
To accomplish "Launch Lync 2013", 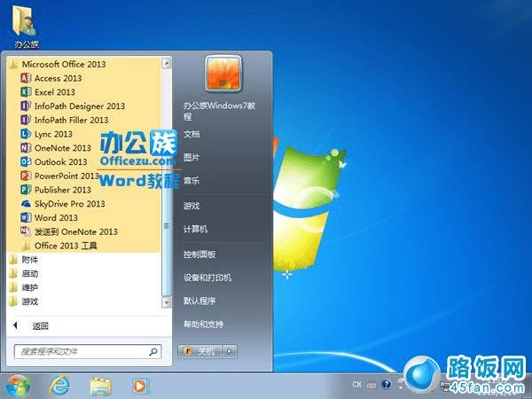I will tap(46, 134).
